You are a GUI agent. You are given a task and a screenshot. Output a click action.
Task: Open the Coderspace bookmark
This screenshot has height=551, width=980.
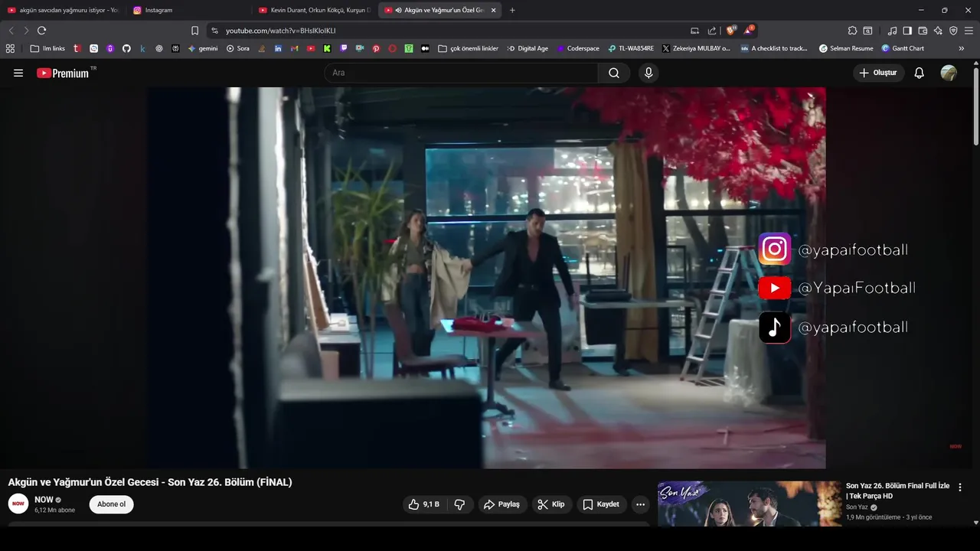[578, 48]
